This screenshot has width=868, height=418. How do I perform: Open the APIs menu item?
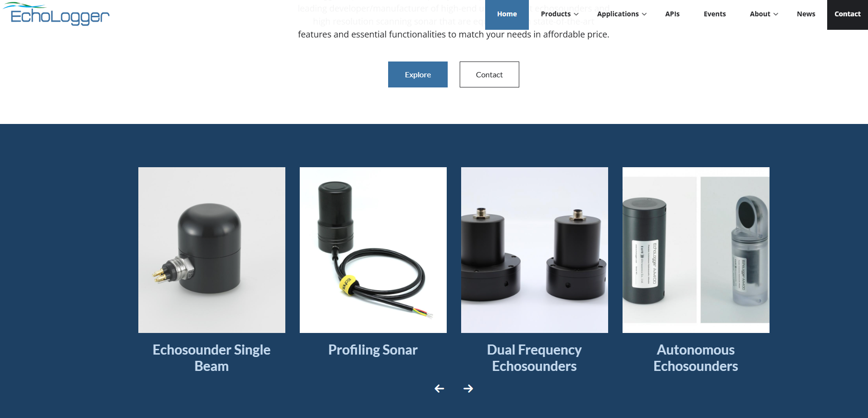672,14
